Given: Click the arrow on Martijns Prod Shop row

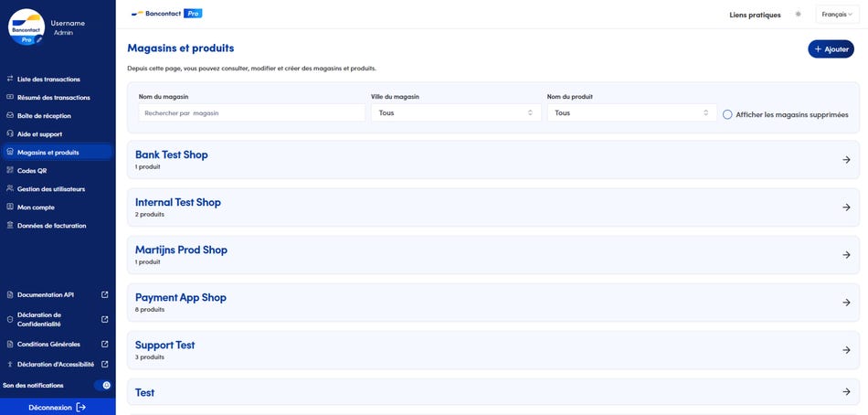Looking at the screenshot, I should click(x=846, y=255).
